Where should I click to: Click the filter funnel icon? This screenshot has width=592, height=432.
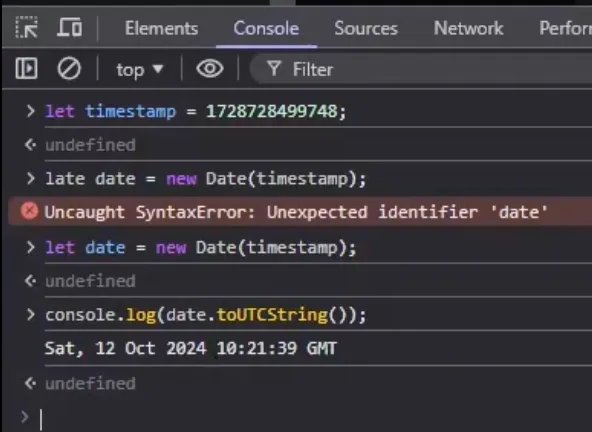point(274,69)
